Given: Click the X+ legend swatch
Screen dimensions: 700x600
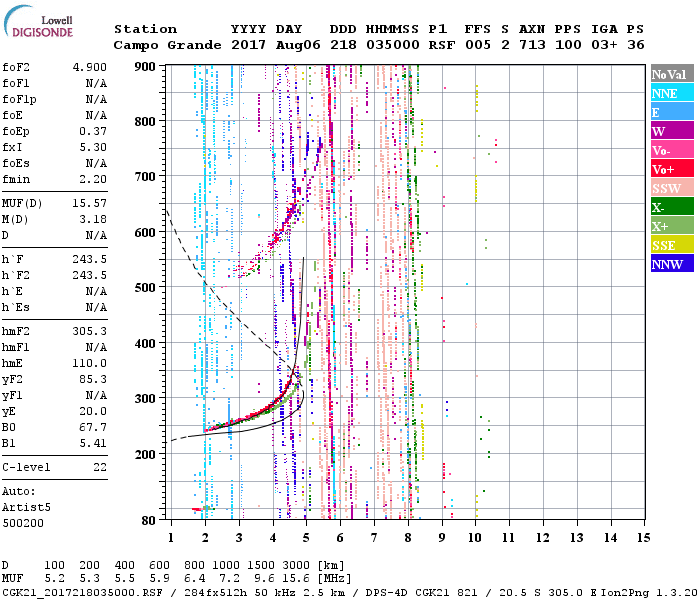Looking at the screenshot, I should pyautogui.click(x=672, y=226).
